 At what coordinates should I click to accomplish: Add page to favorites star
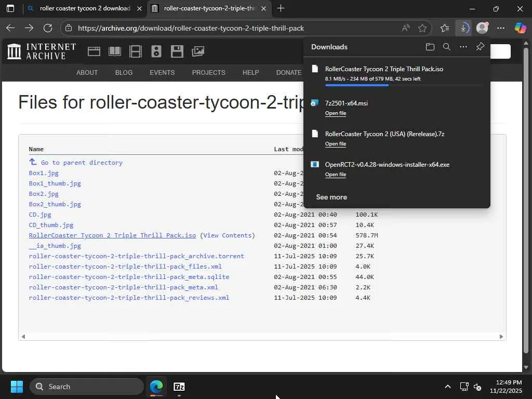point(422,28)
